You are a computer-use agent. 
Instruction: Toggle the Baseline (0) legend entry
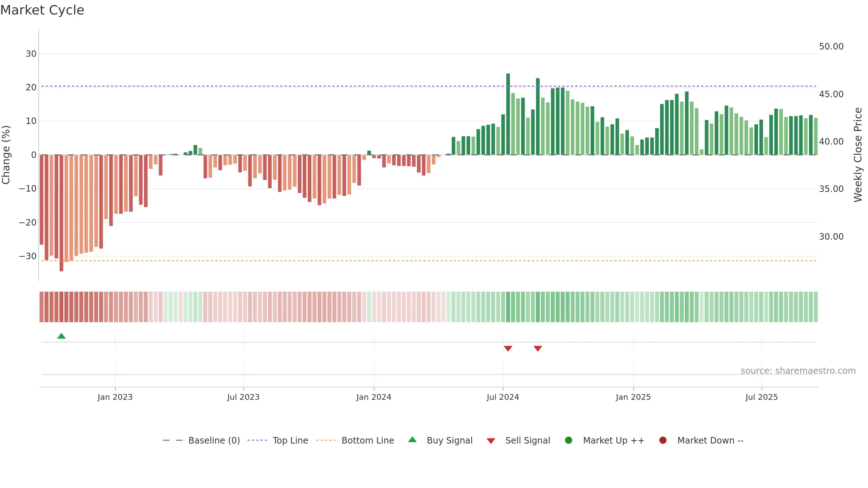(201, 440)
